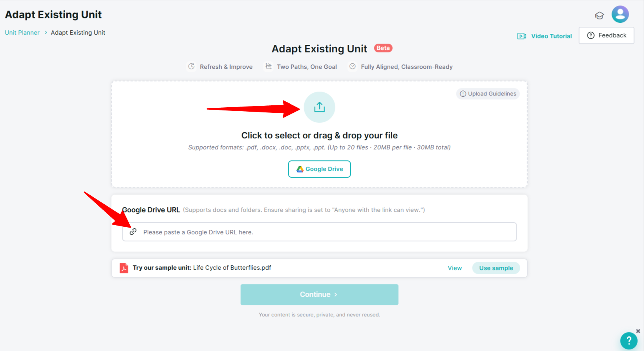Click the link chain icon in URL field
The image size is (644, 351).
tap(133, 232)
